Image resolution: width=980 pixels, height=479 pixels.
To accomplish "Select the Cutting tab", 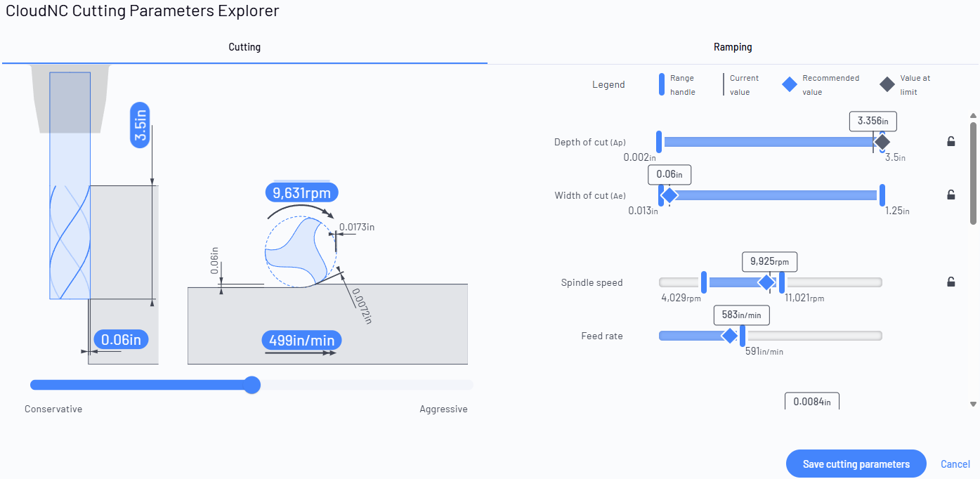I will [244, 47].
